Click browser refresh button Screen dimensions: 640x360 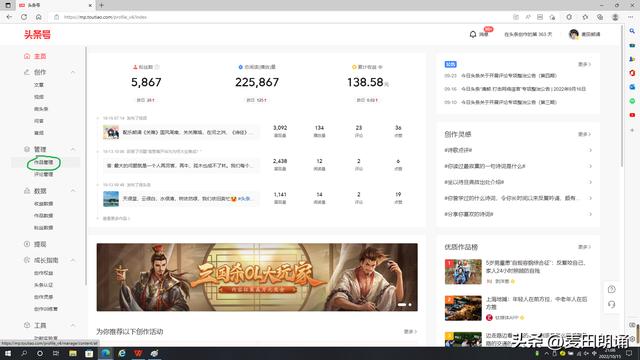pyautogui.click(x=24, y=17)
